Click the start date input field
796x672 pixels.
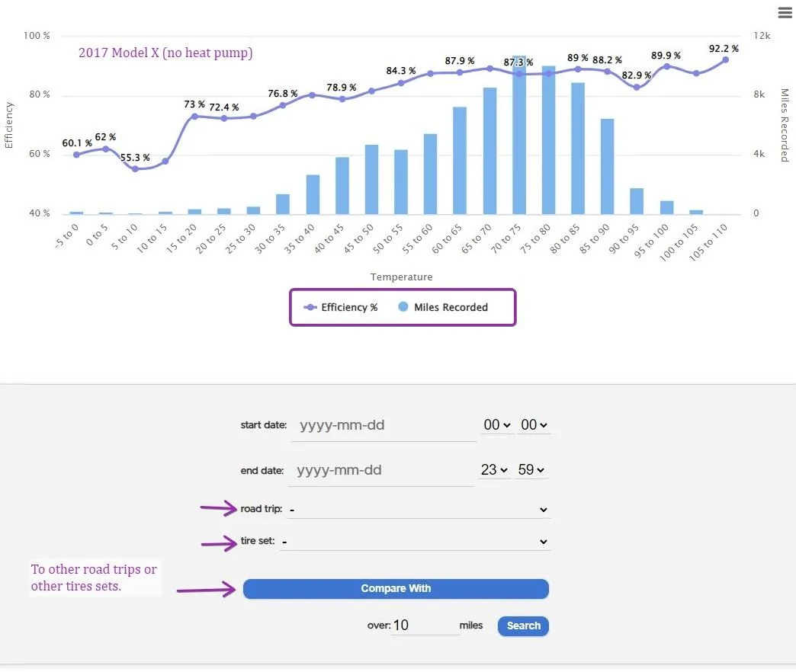coord(384,425)
